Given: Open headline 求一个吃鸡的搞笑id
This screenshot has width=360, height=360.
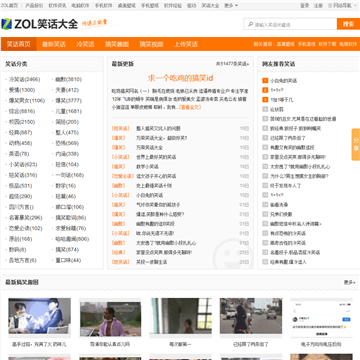Looking at the screenshot, I should [x=180, y=78].
